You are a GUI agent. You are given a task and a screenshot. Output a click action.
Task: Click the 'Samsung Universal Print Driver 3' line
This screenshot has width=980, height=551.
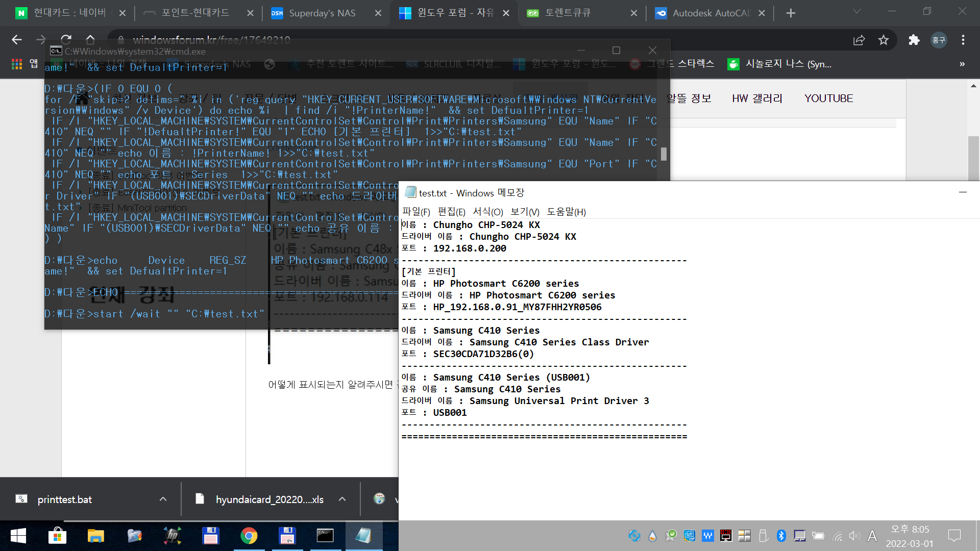[525, 401]
